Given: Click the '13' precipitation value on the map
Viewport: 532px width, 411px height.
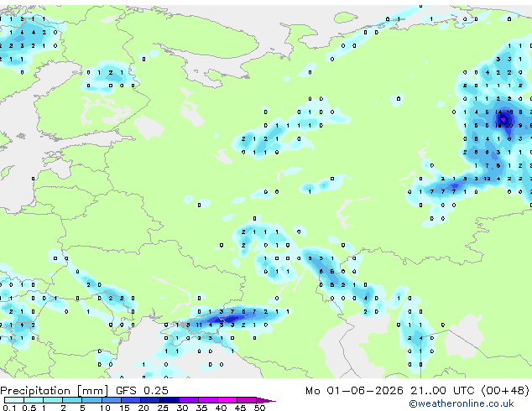Looking at the screenshot, I should tap(487, 179).
